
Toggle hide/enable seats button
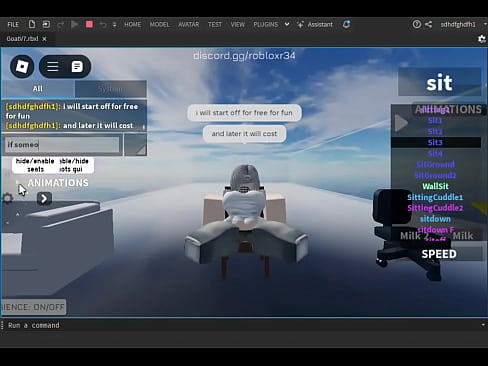tap(35, 165)
